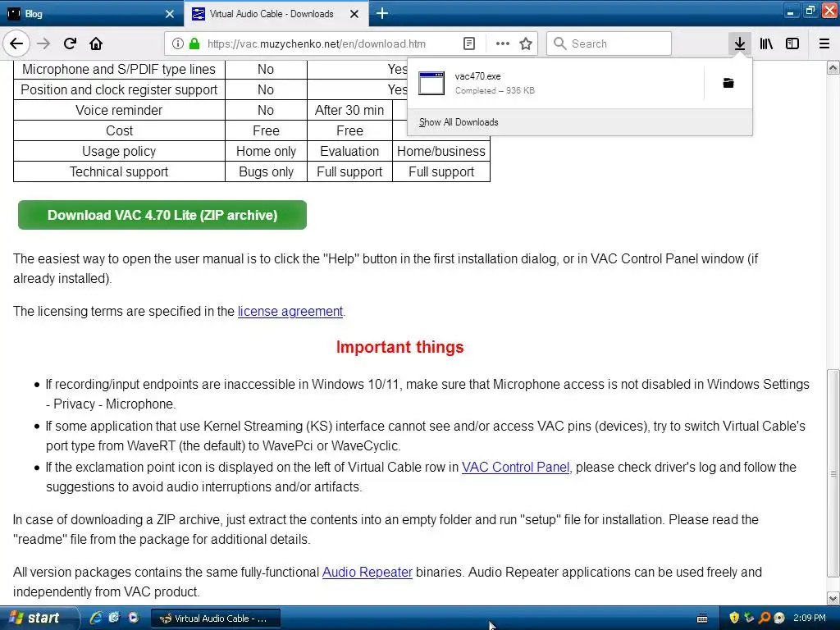Open the Library icon in toolbar

pyautogui.click(x=766, y=43)
